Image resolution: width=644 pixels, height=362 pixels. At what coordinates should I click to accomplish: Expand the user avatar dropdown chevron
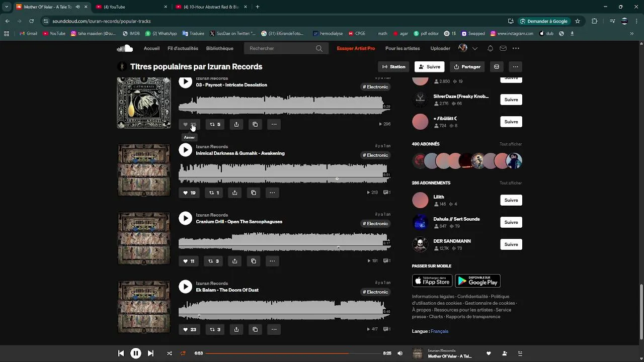[x=474, y=49]
